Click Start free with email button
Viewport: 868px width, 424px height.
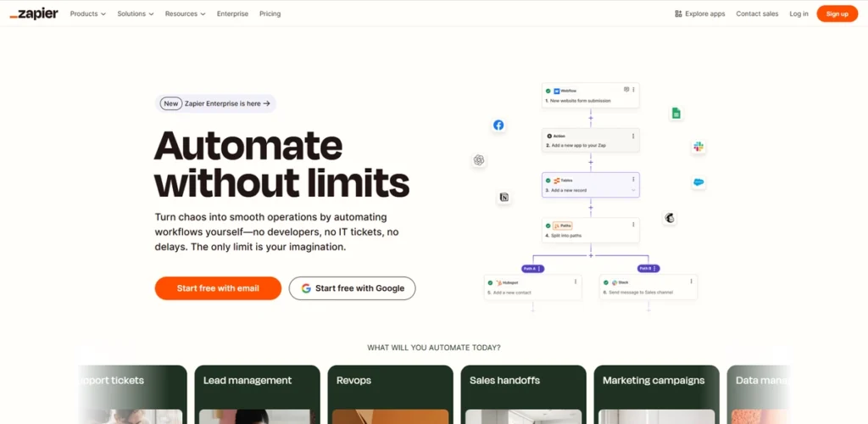[x=218, y=288]
